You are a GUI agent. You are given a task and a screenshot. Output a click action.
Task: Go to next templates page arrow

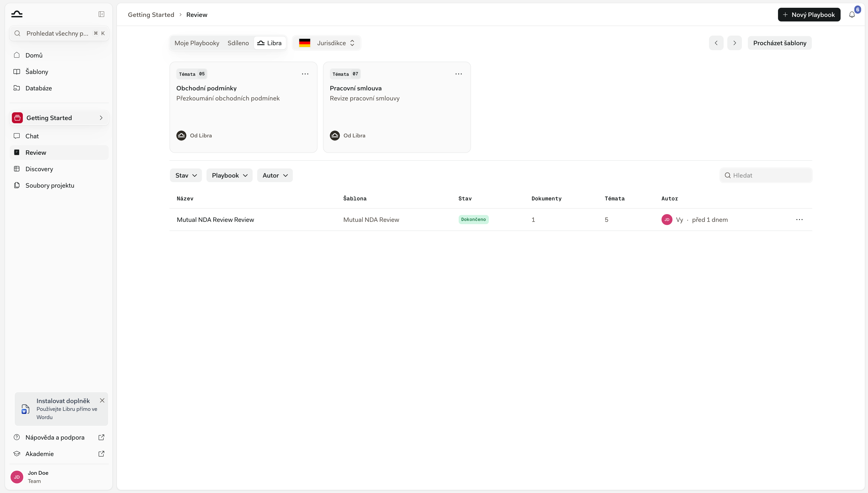coord(734,43)
